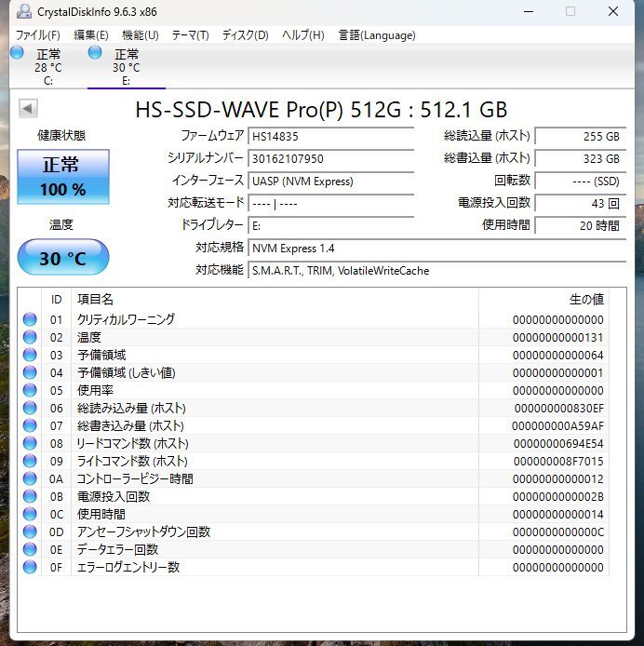This screenshot has height=646, width=644.
Task: Click the total host reads value 255 GB
Action: [x=581, y=137]
